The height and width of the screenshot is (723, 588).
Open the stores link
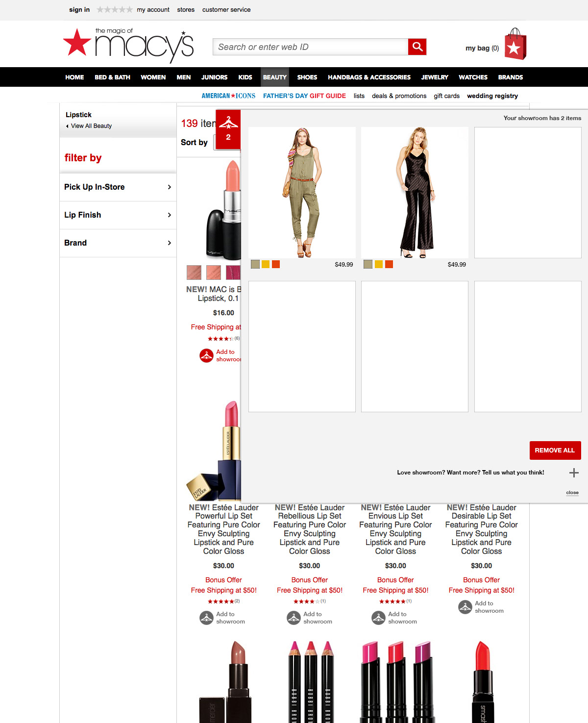click(x=186, y=9)
